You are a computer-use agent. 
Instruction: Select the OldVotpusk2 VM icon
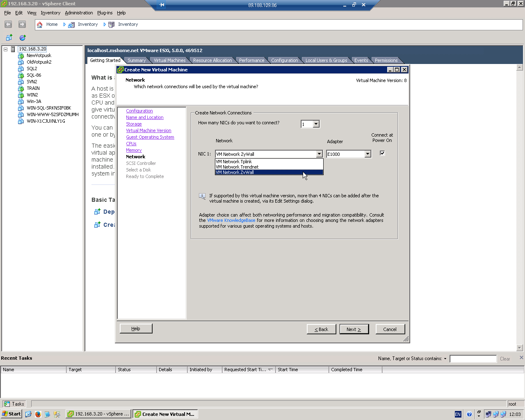pos(21,62)
